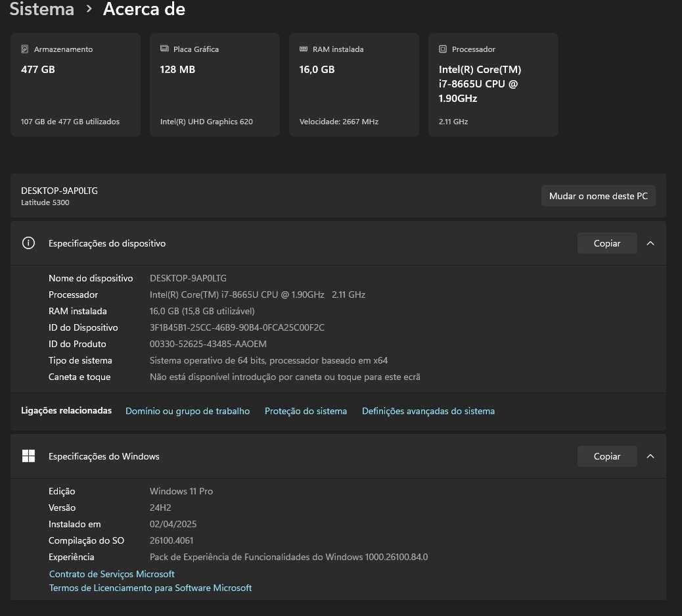
Task: Select the Nome do dispositivo value DESKTOP-9AP0LTG
Action: click(188, 277)
